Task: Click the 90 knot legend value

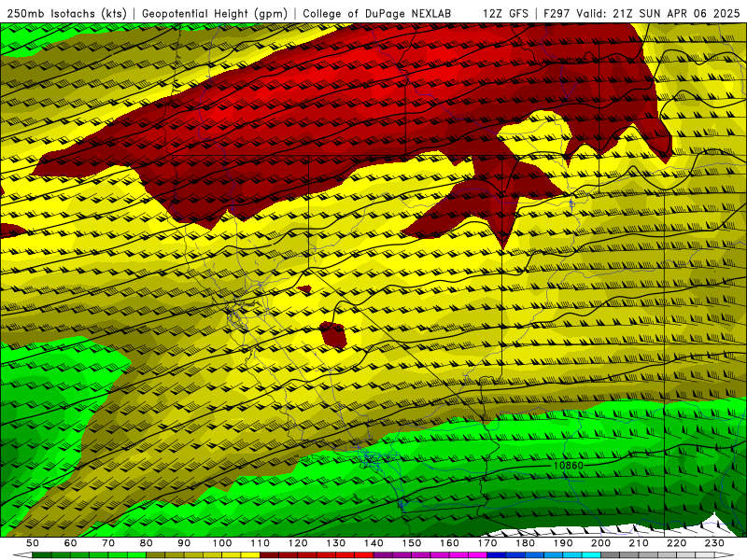Action: click(x=184, y=543)
